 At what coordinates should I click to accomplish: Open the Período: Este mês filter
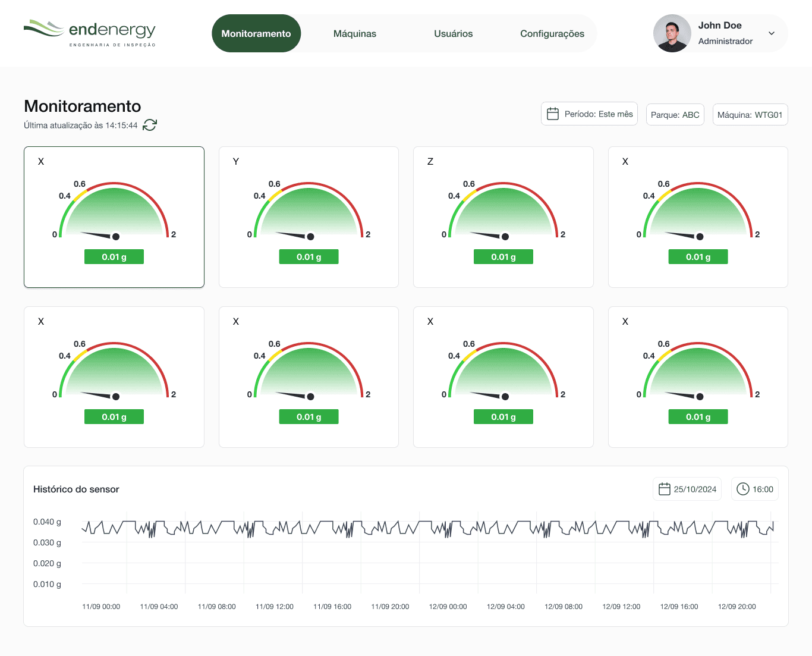pos(589,114)
